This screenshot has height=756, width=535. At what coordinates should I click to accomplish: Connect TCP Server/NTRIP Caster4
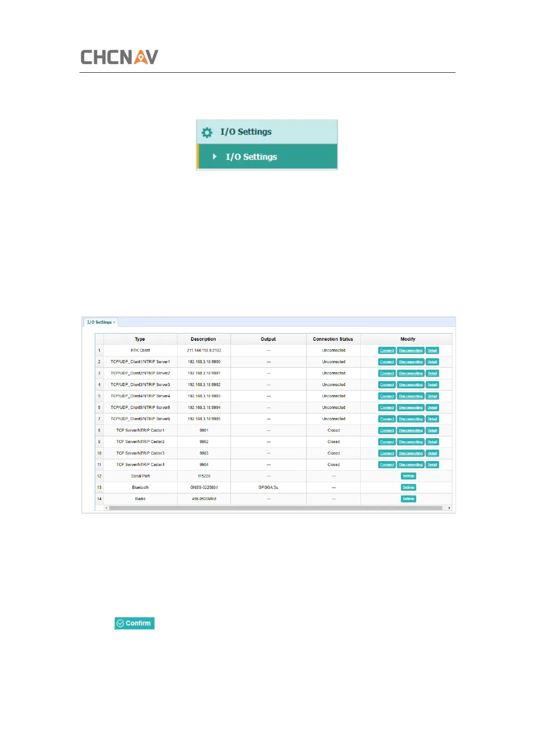click(x=387, y=465)
